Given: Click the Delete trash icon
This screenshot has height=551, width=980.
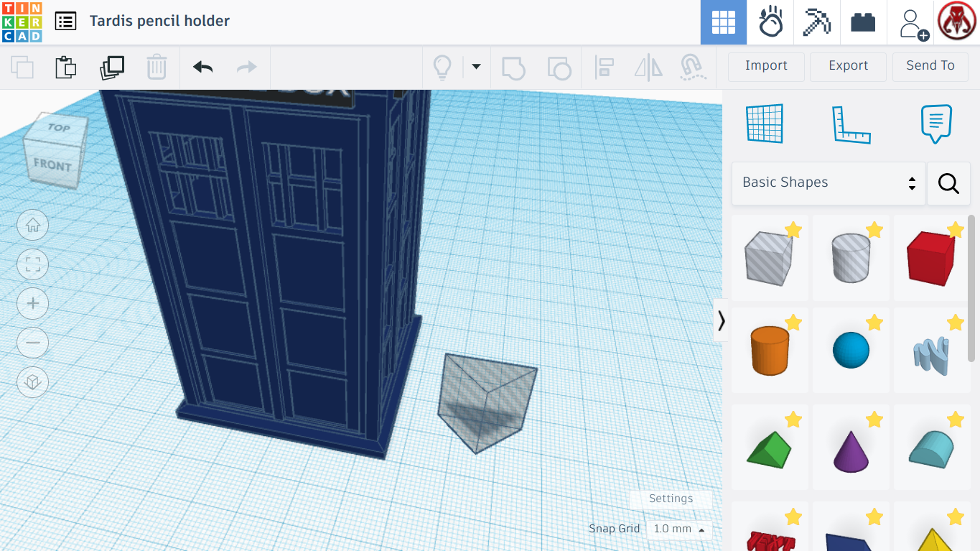Looking at the screenshot, I should pos(157,68).
